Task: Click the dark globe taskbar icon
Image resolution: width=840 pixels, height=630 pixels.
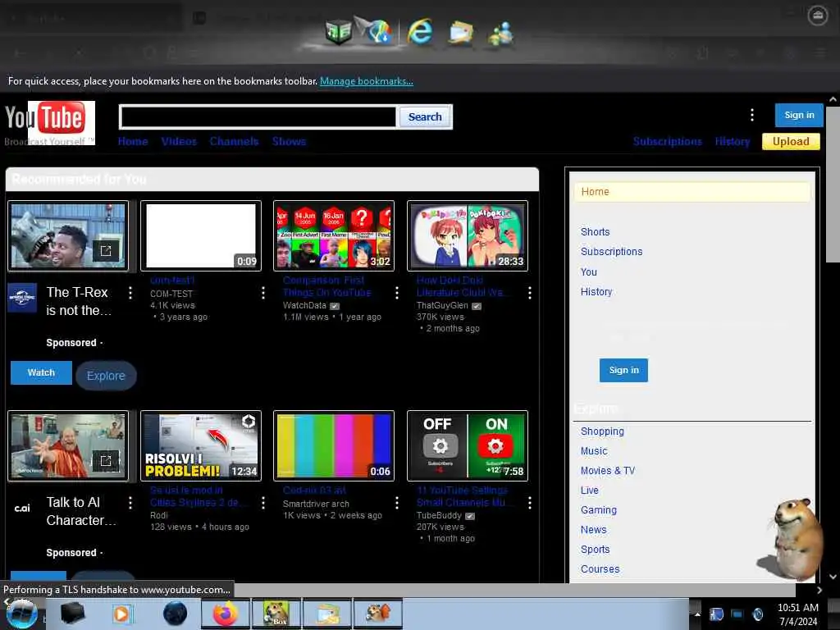Action: pos(175,614)
